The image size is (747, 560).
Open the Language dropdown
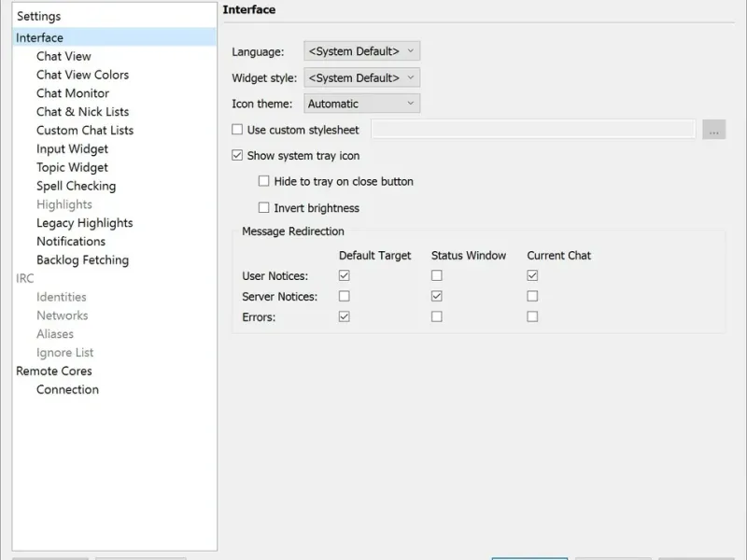tap(361, 51)
